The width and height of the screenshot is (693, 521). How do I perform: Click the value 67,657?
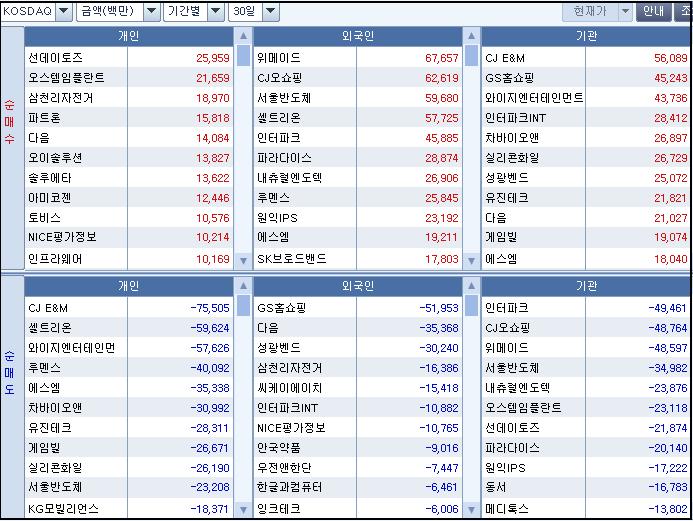pos(442,58)
